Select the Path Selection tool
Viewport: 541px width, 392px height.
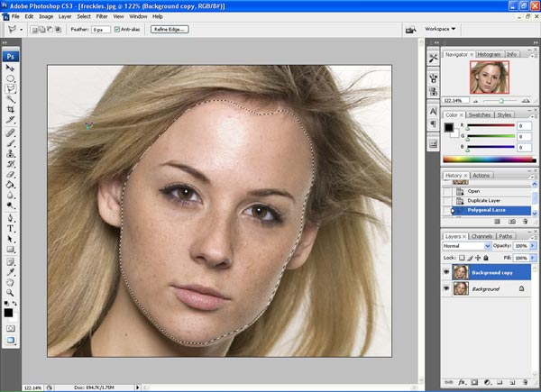click(x=10, y=239)
